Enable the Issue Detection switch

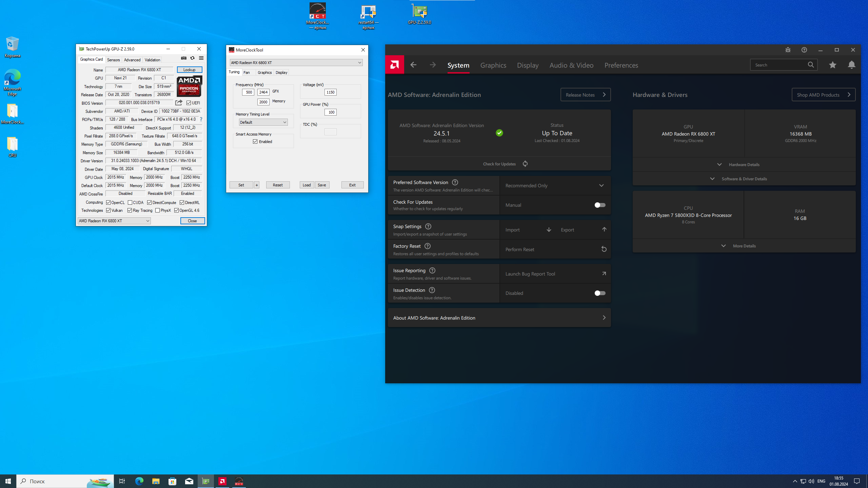[599, 293]
